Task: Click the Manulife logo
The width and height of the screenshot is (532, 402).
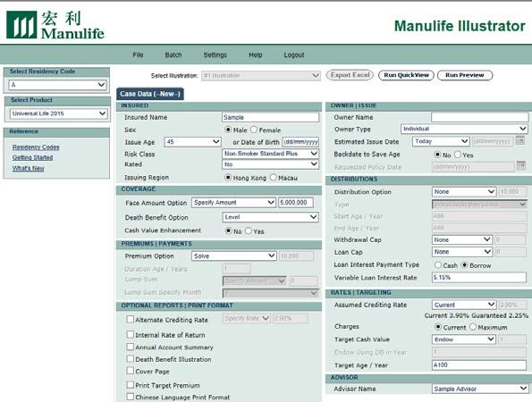Action: (x=55, y=25)
